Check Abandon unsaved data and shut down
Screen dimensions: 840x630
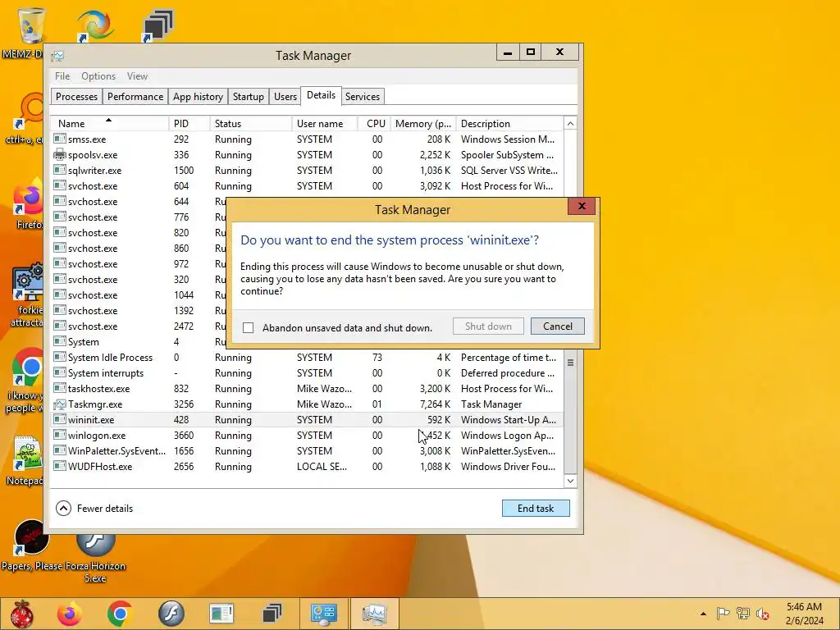pos(248,327)
